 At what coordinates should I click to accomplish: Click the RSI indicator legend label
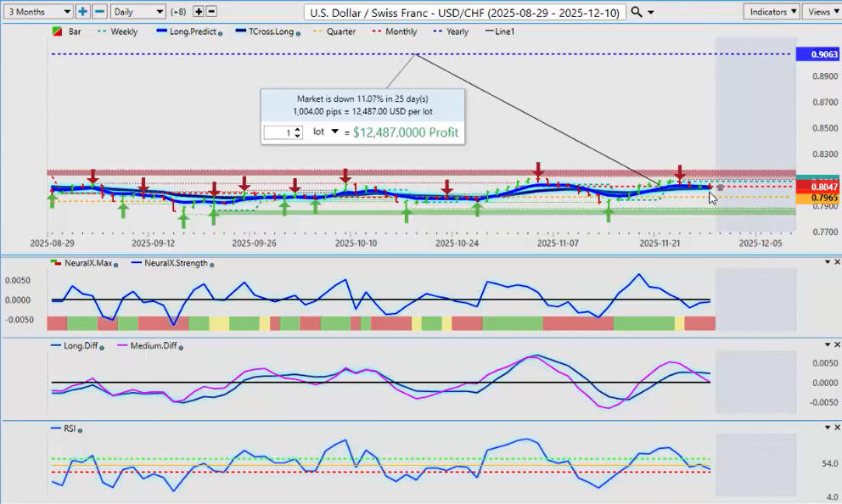pyautogui.click(x=68, y=429)
